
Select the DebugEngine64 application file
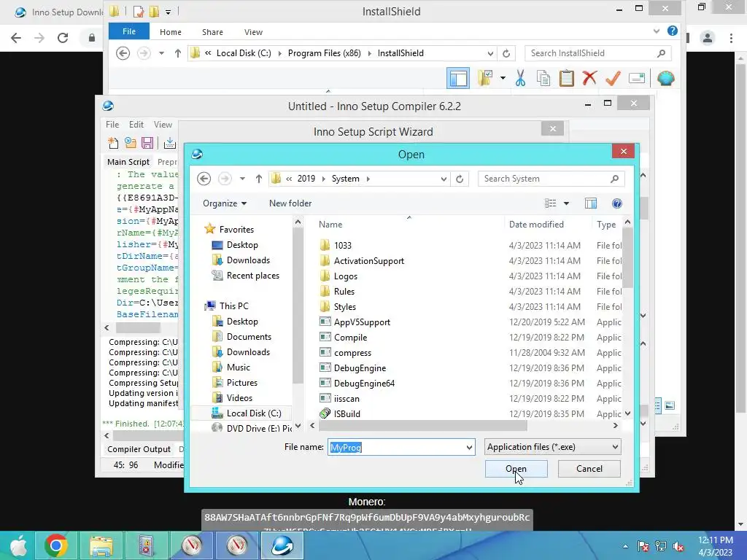pyautogui.click(x=364, y=384)
